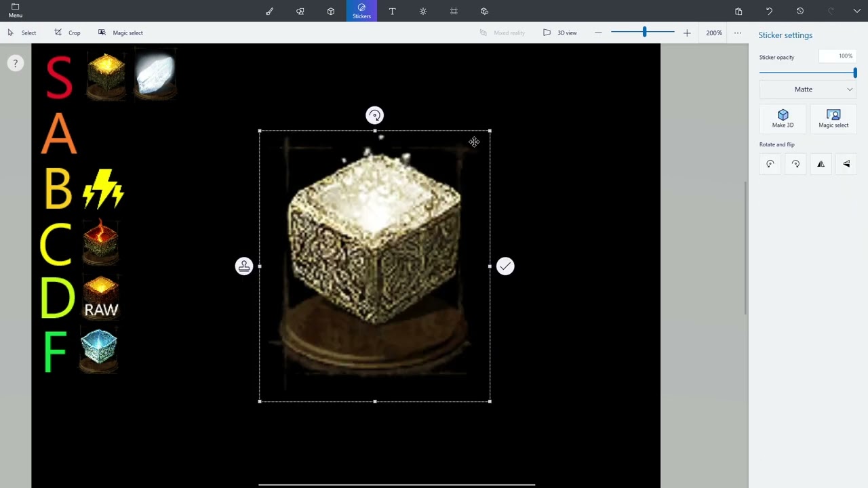This screenshot has height=488, width=868.
Task: Click the blue cube in F tier
Action: click(x=99, y=350)
